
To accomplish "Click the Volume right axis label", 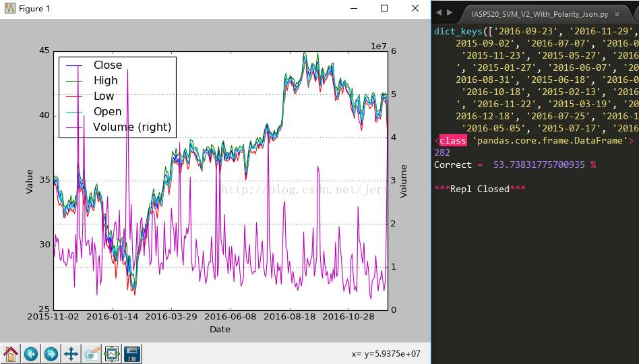I will [404, 181].
